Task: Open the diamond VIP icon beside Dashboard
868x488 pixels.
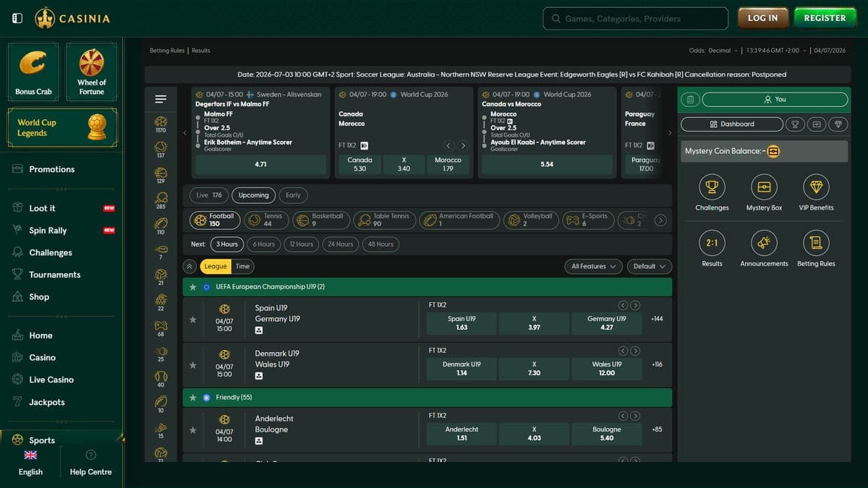Action: (838, 124)
